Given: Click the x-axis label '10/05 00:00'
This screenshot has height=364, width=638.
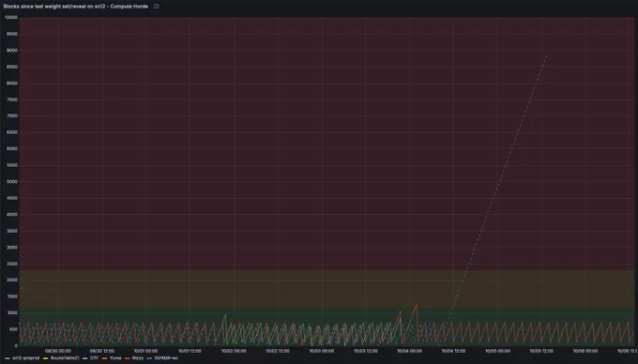Looking at the screenshot, I should [497, 351].
